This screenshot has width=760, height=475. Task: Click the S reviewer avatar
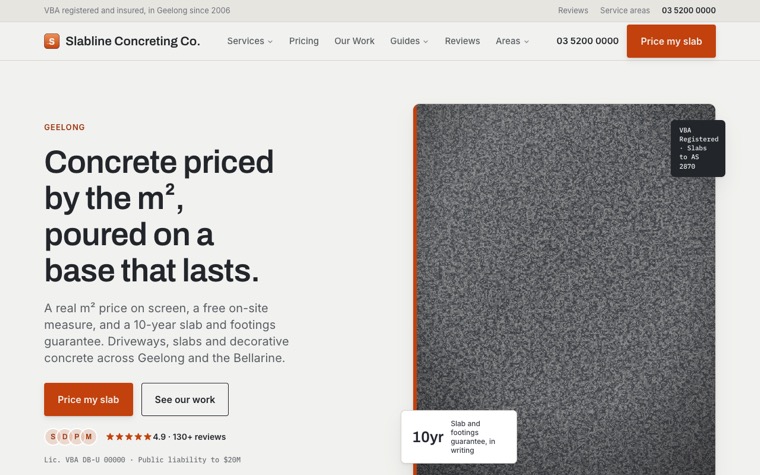pos(52,437)
